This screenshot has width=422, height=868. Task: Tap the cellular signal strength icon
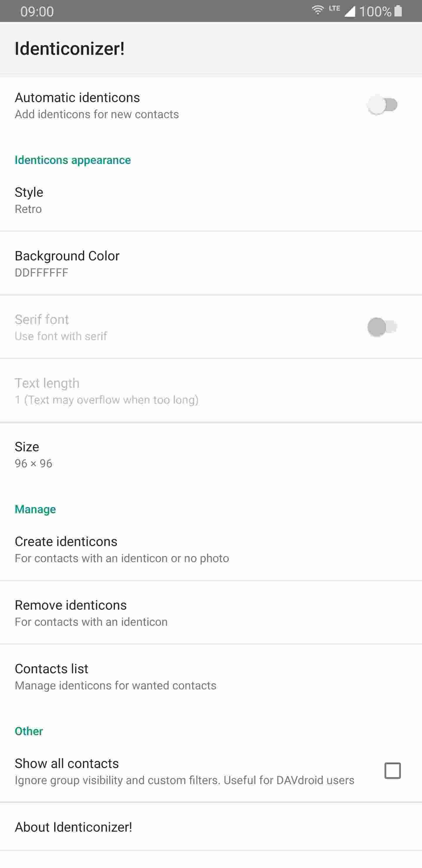(350, 12)
